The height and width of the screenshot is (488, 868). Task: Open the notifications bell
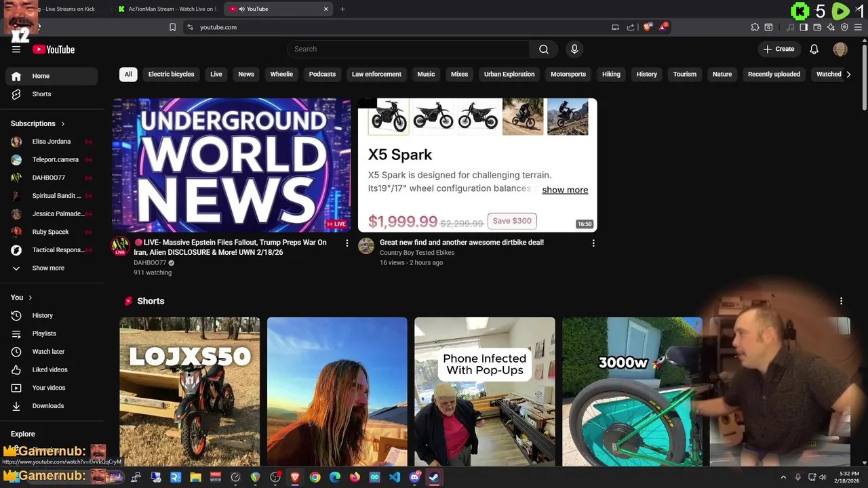[x=814, y=49]
